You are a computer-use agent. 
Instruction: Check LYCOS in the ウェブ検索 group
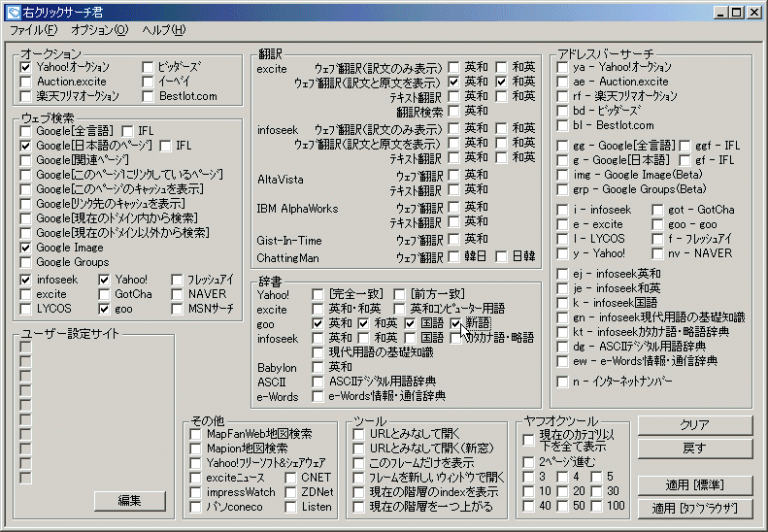pos(25,309)
